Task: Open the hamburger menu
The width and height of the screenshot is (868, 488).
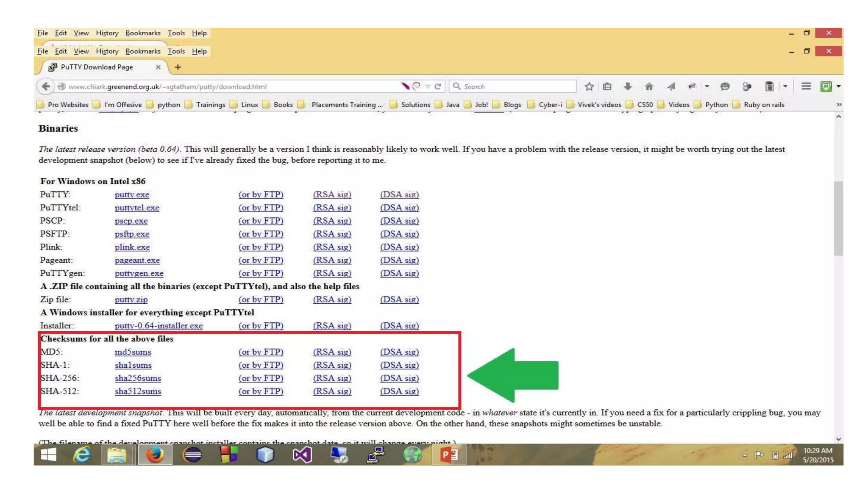Action: [x=806, y=86]
